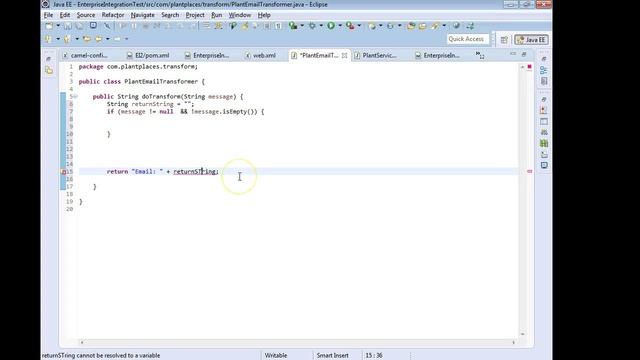Click the Smart Insert status bar entry
Image resolution: width=640 pixels, height=360 pixels.
pos(332,356)
